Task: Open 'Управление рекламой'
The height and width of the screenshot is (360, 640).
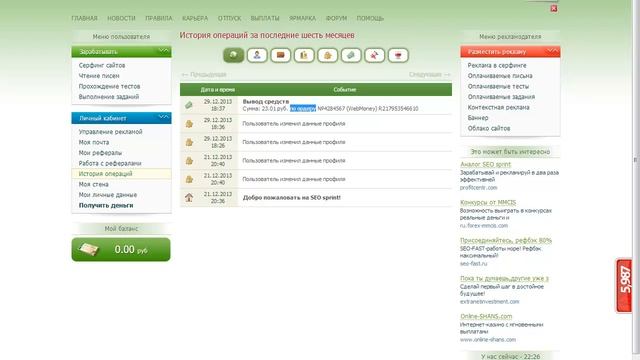Action: coord(111,132)
